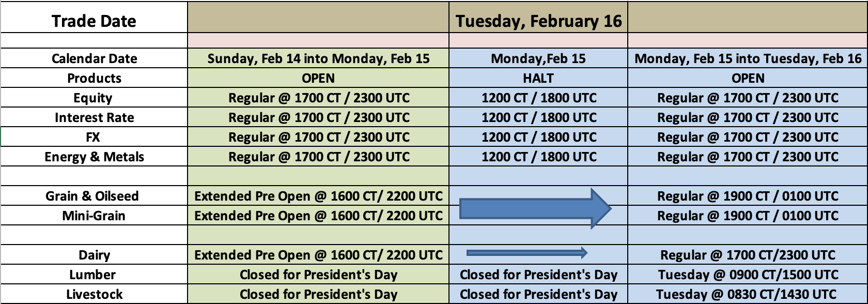The height and width of the screenshot is (304, 868).
Task: Select the thin blue arrow in Dairy row
Action: click(527, 253)
